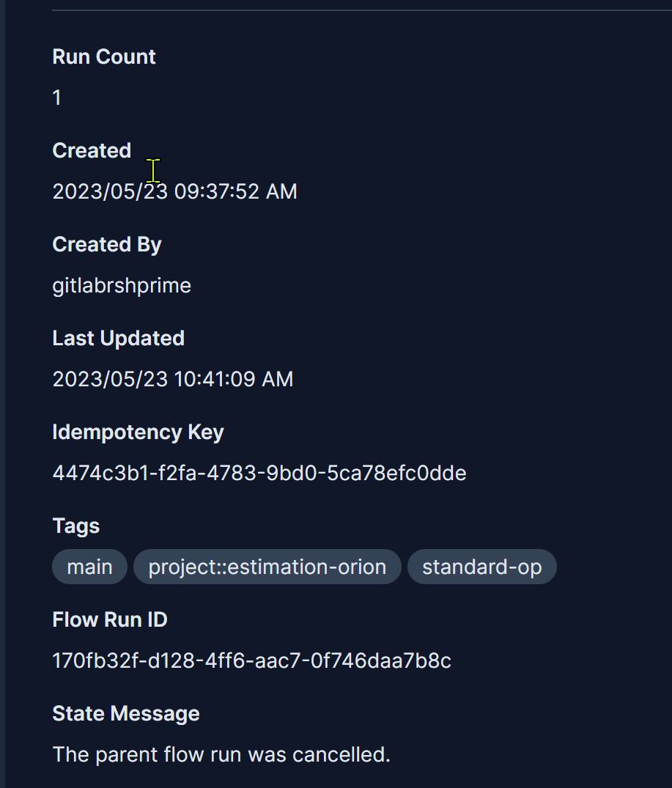This screenshot has height=788, width=672.
Task: Select the Created By name gitlabrshprime
Action: (x=121, y=285)
